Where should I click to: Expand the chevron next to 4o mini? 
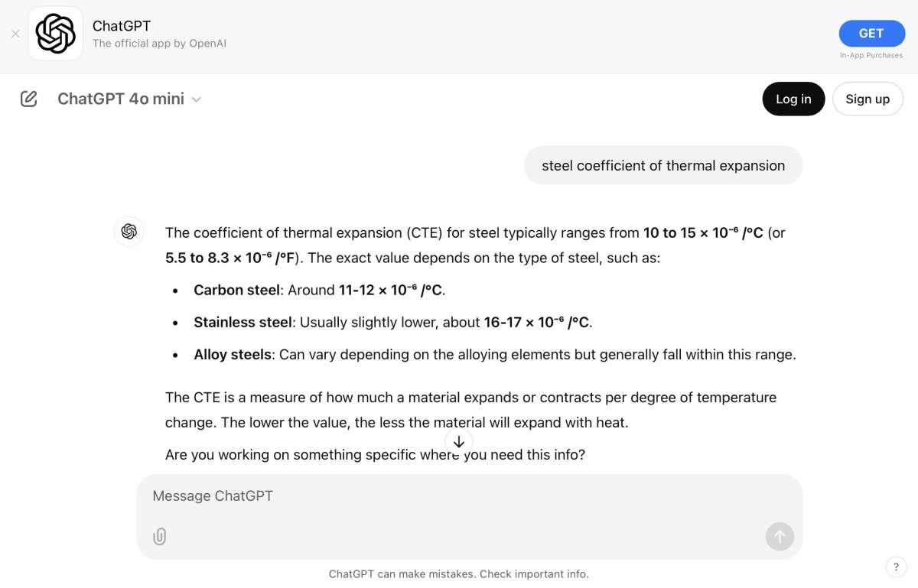[196, 99]
